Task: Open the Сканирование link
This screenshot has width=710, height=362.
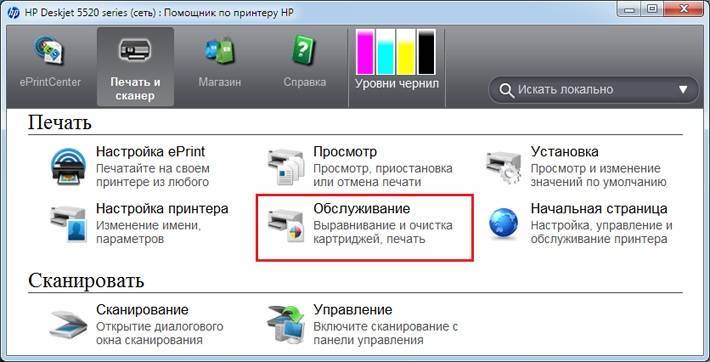Action: [x=142, y=310]
